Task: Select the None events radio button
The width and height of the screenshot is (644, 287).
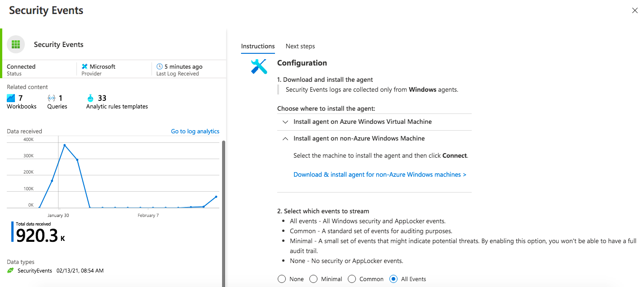Action: (282, 279)
